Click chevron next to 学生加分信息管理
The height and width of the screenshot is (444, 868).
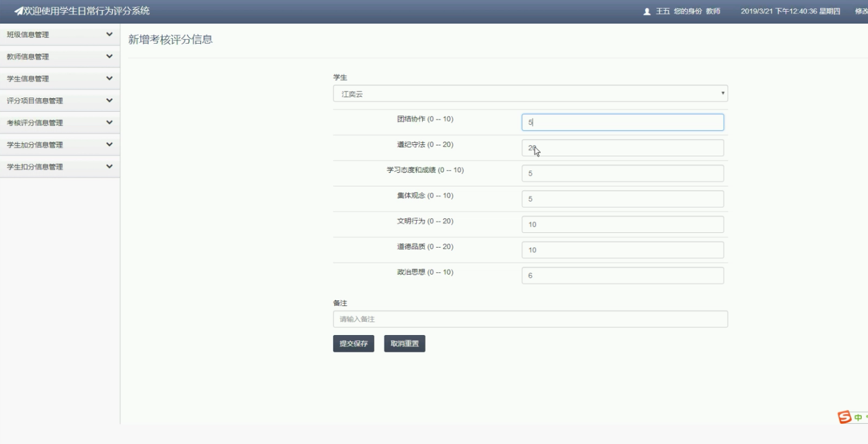pyautogui.click(x=109, y=144)
